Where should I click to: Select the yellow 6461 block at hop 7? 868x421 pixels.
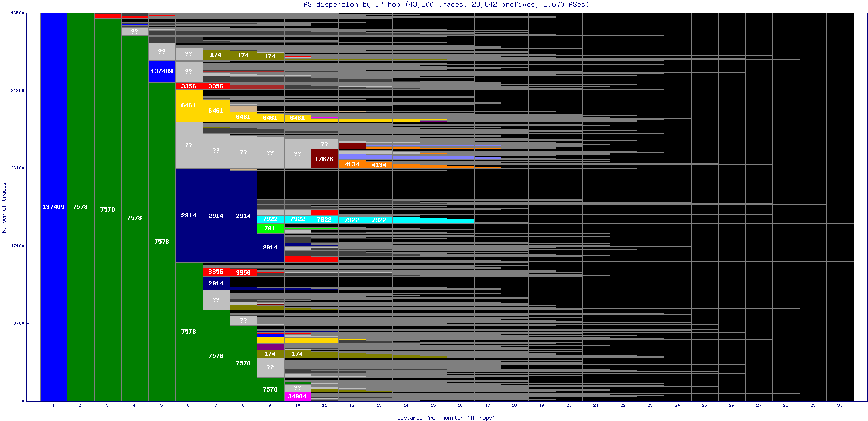coord(216,111)
